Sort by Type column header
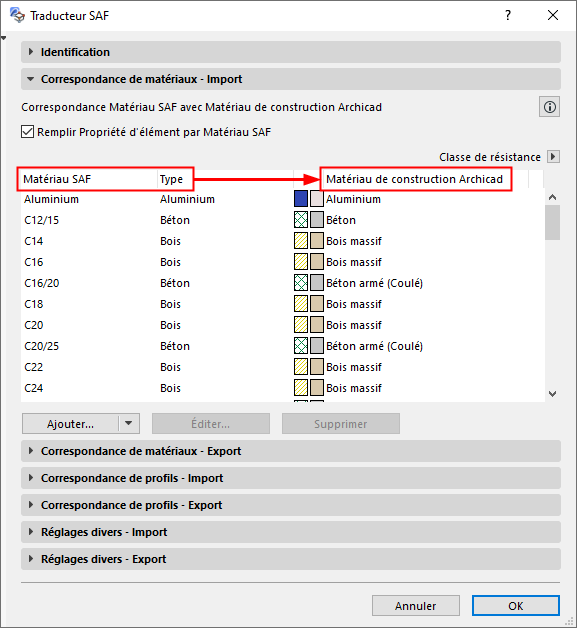577x628 pixels. [x=225, y=179]
